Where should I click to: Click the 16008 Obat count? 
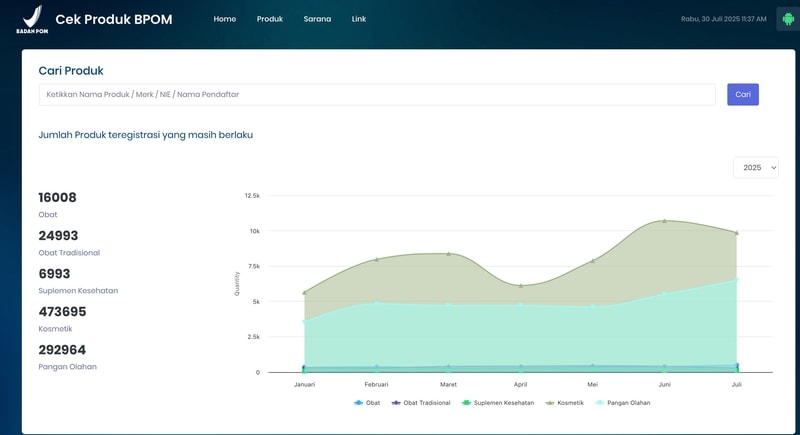[57, 198]
